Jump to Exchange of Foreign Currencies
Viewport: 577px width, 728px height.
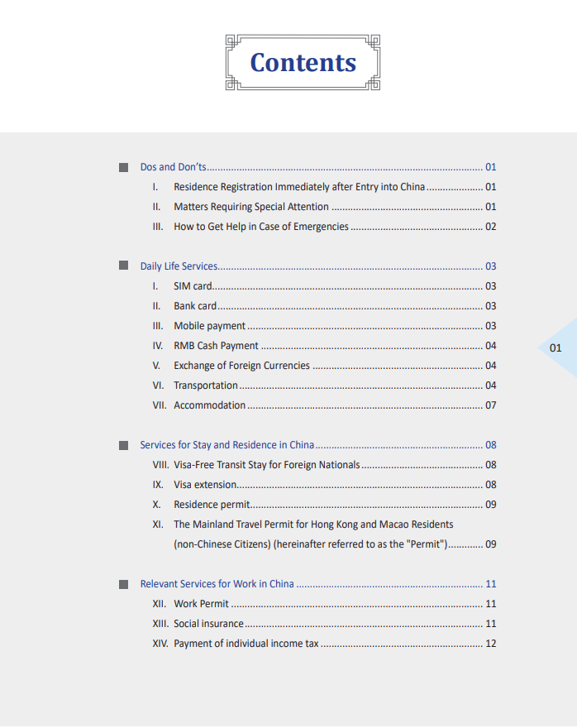point(241,366)
